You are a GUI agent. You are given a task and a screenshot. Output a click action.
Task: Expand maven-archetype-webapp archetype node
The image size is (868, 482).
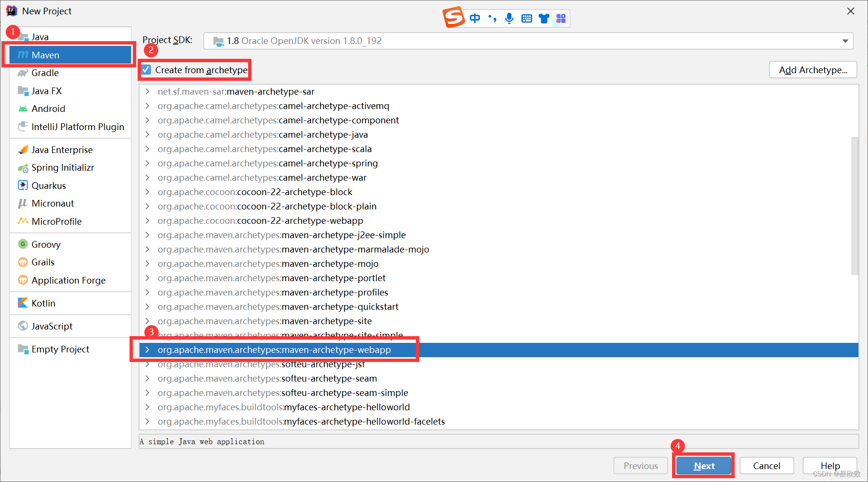(147, 350)
